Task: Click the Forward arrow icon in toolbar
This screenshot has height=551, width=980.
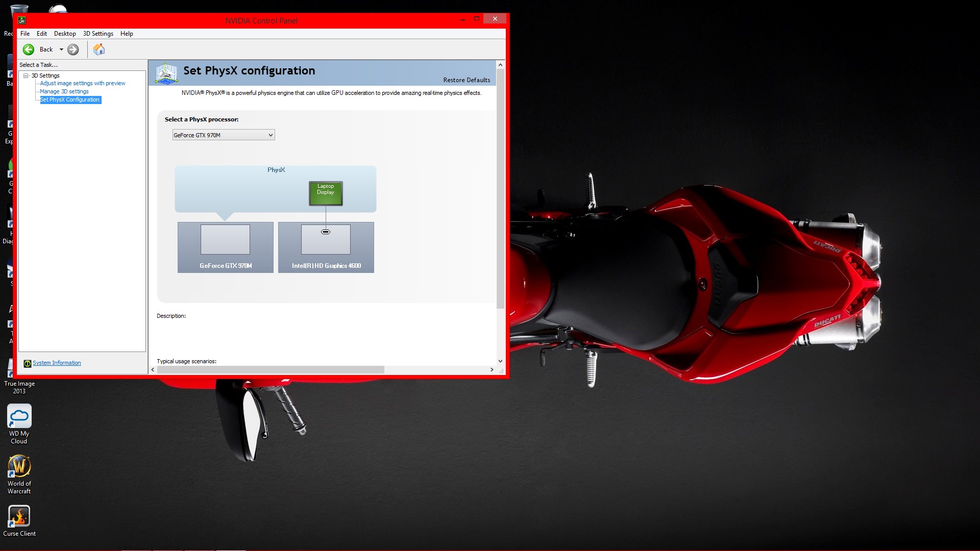Action: pos(73,49)
